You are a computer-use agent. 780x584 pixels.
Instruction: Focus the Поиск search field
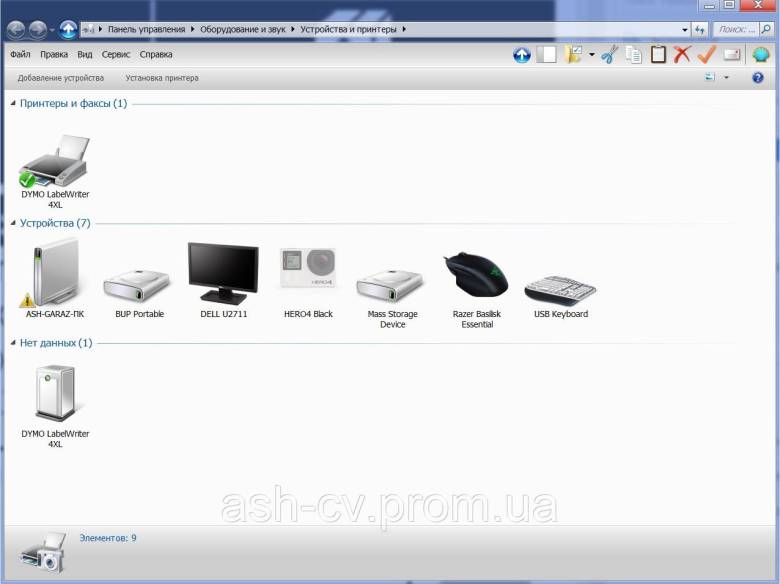[737, 29]
